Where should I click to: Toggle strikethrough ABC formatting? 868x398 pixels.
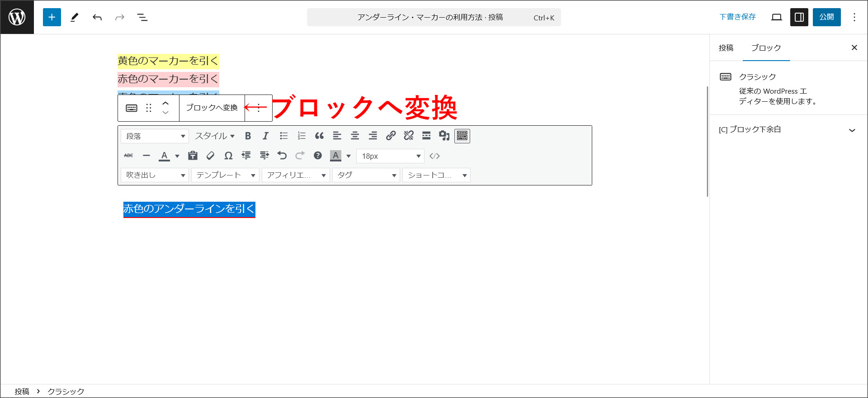click(x=129, y=156)
